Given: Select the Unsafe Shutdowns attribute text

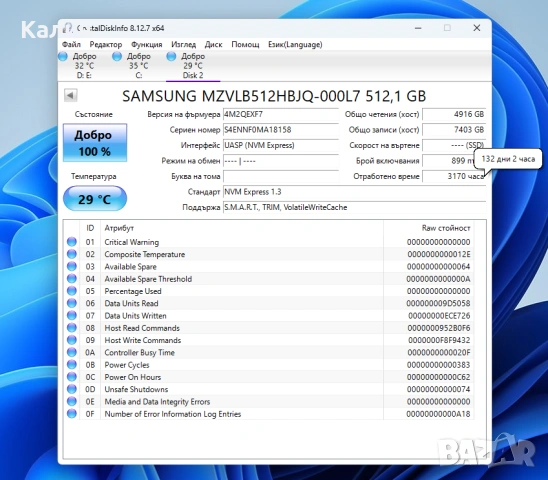Looking at the screenshot, I should (x=136, y=389).
